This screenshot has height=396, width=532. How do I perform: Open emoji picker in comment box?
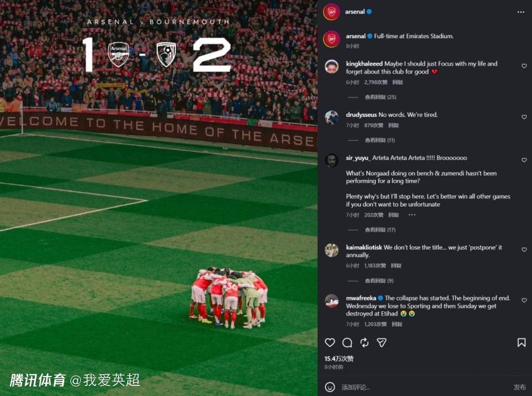pos(330,387)
